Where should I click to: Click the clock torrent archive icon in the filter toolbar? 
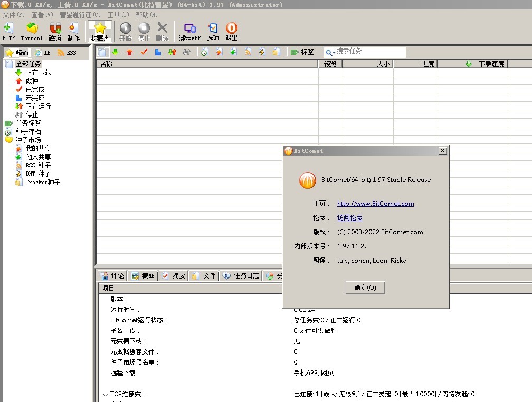[204, 52]
